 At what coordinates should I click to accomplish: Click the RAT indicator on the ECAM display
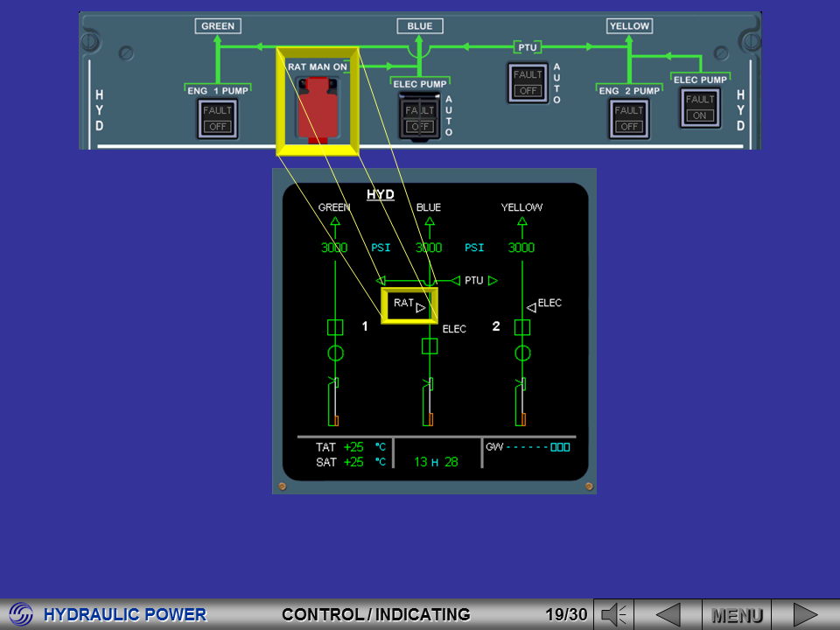coord(408,305)
